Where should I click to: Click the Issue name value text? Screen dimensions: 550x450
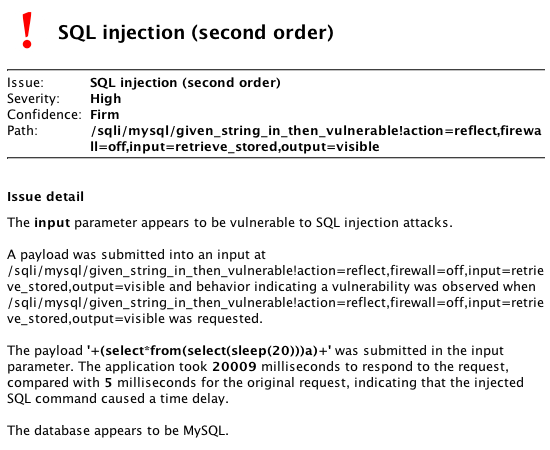coord(185,83)
